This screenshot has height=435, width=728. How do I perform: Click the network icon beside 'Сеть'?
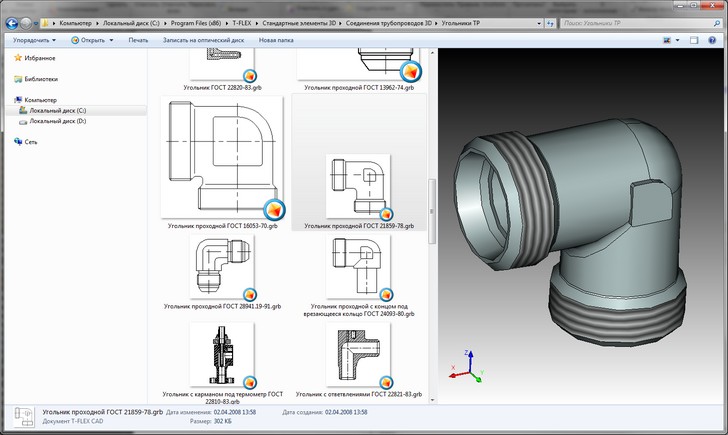pos(18,141)
